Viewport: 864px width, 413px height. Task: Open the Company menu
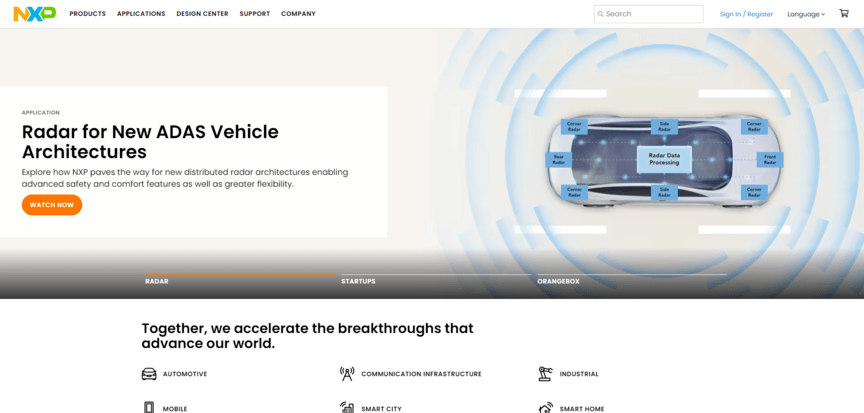(298, 14)
